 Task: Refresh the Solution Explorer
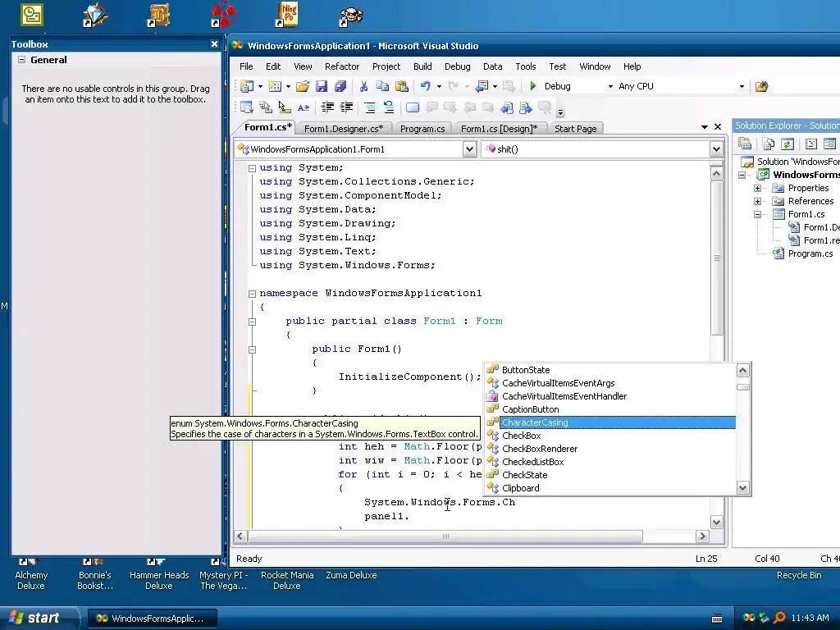(x=787, y=144)
